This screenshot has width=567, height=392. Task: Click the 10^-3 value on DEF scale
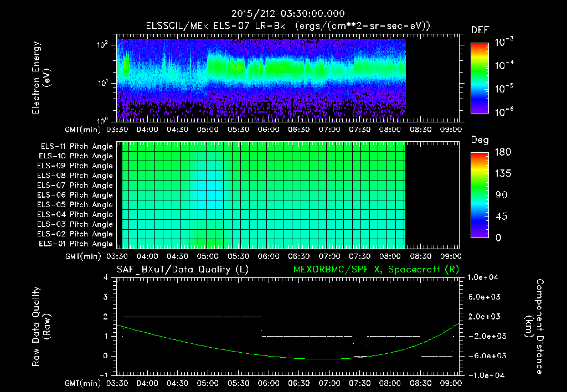(x=504, y=42)
